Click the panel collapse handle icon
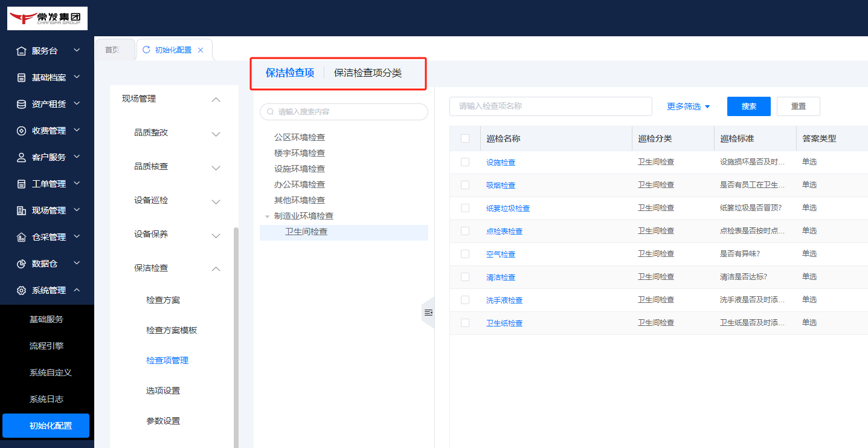Viewport: 868px width, 448px height. 428,313
